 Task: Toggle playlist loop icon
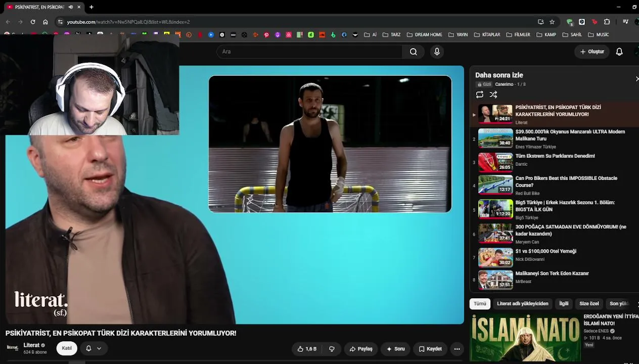click(480, 95)
